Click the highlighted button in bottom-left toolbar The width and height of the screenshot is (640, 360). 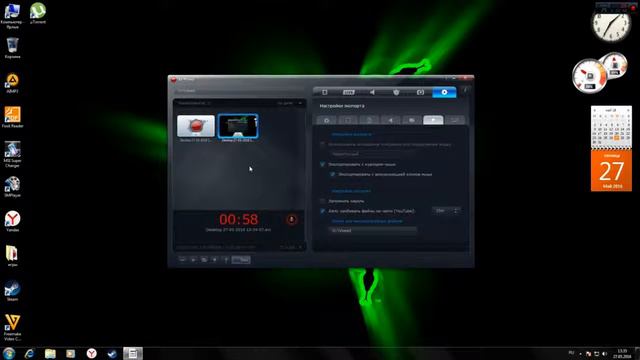[241, 260]
